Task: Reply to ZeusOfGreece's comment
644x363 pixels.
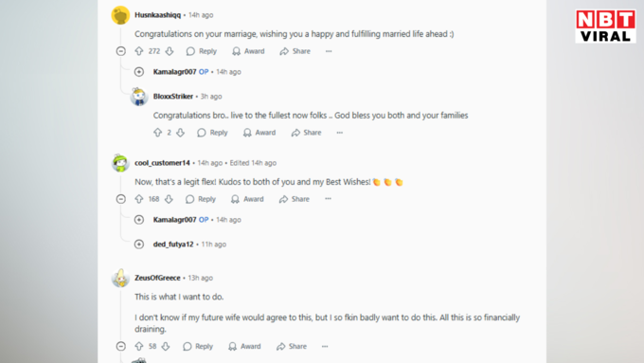Action: pos(198,346)
